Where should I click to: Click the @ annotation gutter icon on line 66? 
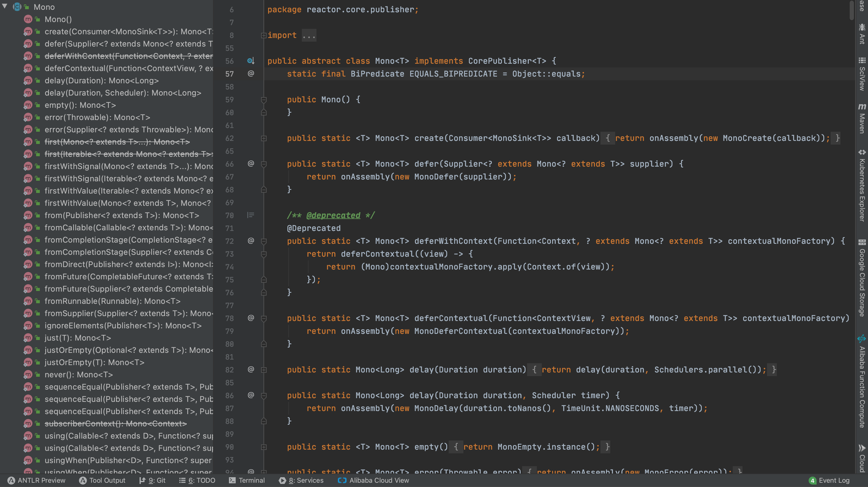pyautogui.click(x=251, y=164)
